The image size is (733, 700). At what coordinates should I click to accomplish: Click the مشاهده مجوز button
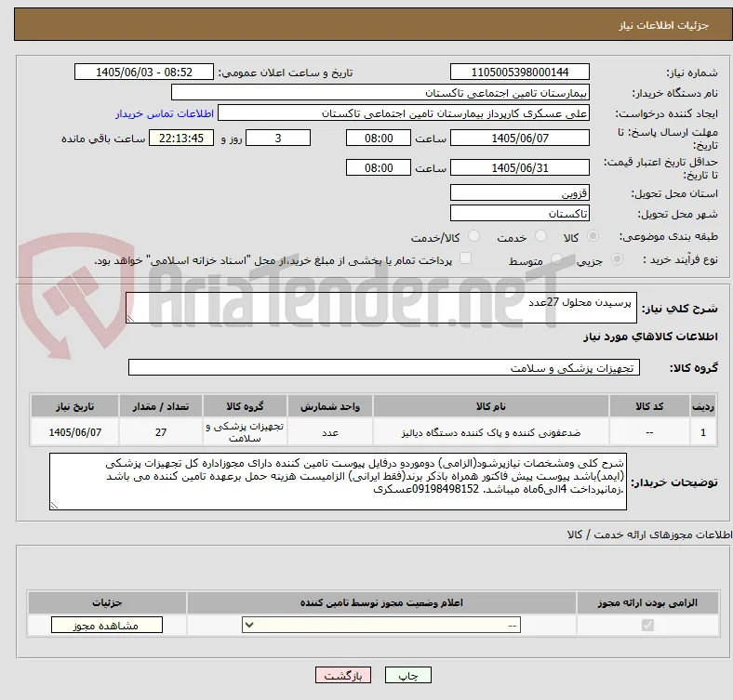[x=107, y=626]
